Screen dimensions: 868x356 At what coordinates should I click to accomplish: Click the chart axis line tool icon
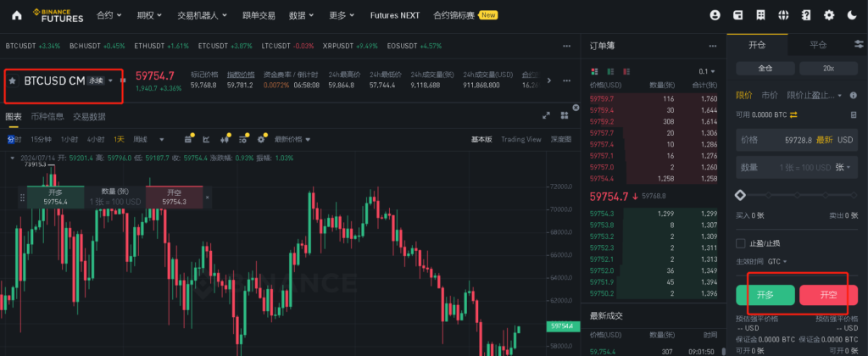tap(207, 140)
